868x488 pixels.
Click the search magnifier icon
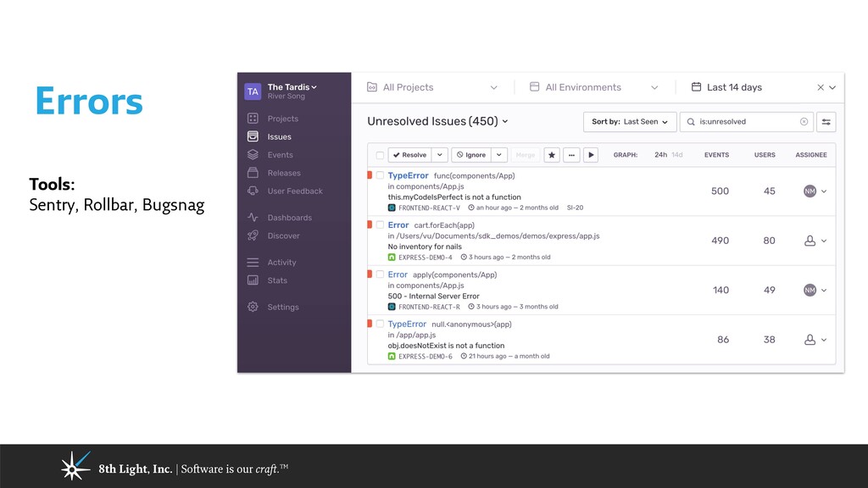click(x=691, y=122)
